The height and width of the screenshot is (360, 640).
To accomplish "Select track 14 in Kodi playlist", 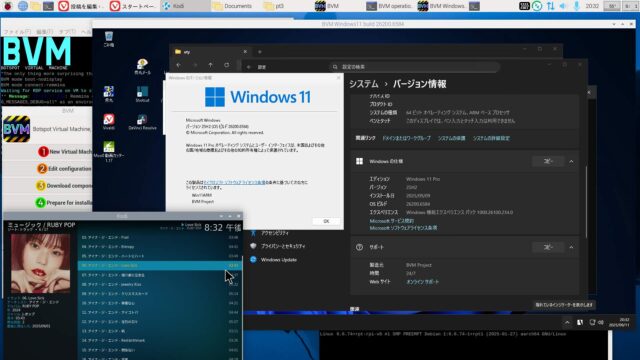I will pyautogui.click(x=159, y=340).
